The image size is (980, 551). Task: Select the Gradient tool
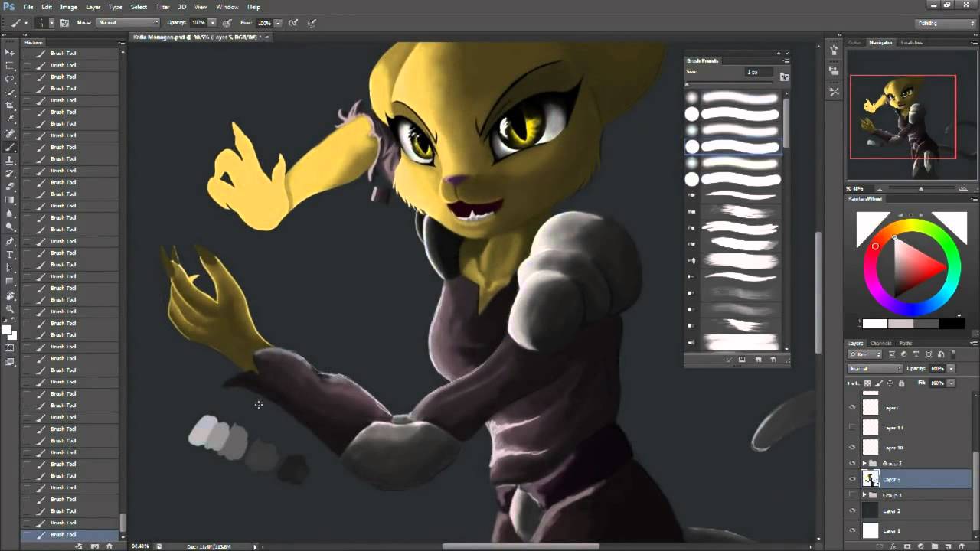(x=10, y=201)
